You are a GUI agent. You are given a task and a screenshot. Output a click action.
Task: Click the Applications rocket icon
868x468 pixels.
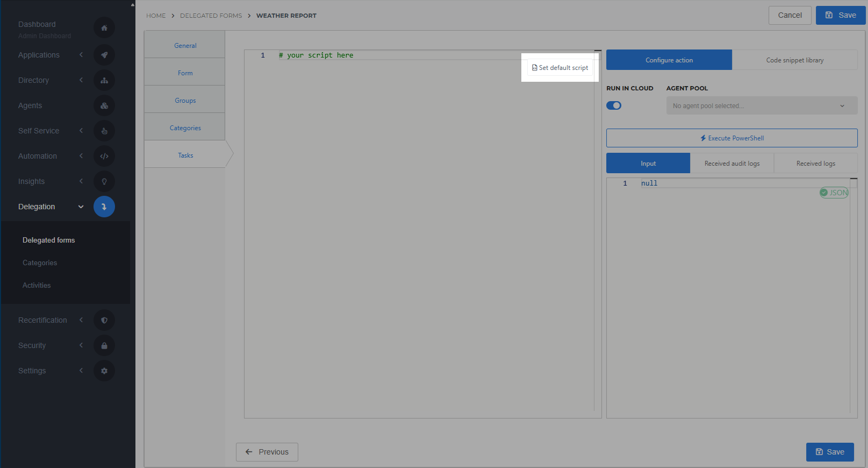(104, 55)
